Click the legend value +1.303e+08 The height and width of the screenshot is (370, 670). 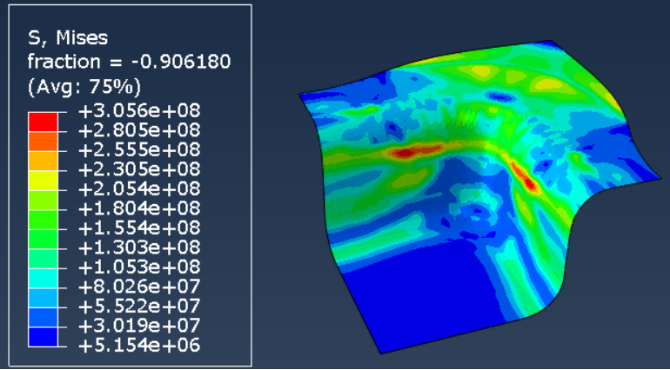[x=139, y=247]
